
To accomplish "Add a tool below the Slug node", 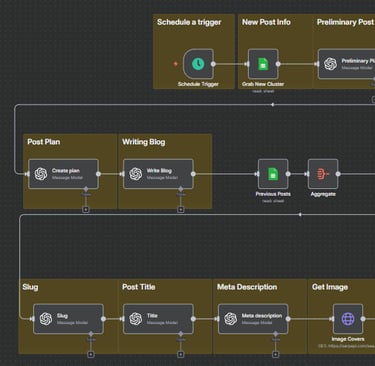I will [x=91, y=354].
